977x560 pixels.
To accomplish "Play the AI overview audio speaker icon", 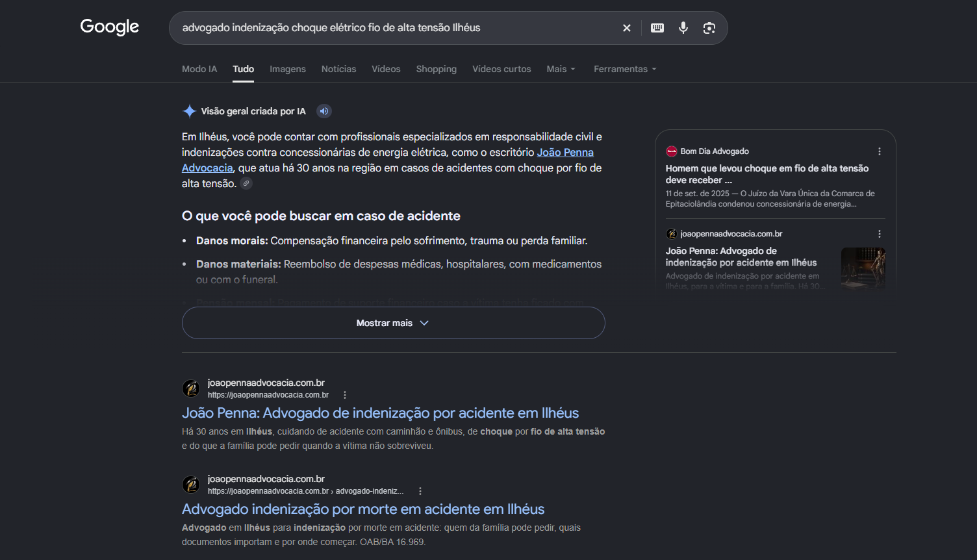I will (324, 111).
